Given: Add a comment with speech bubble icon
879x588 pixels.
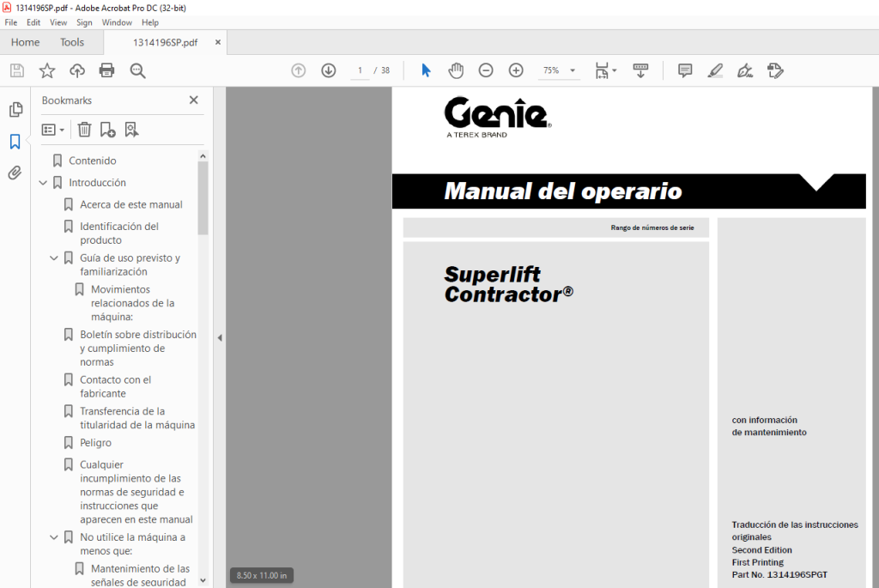Looking at the screenshot, I should point(684,70).
